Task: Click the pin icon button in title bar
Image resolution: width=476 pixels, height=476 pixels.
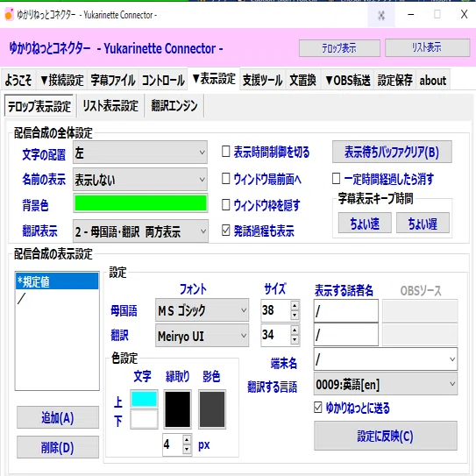Action: click(x=381, y=15)
